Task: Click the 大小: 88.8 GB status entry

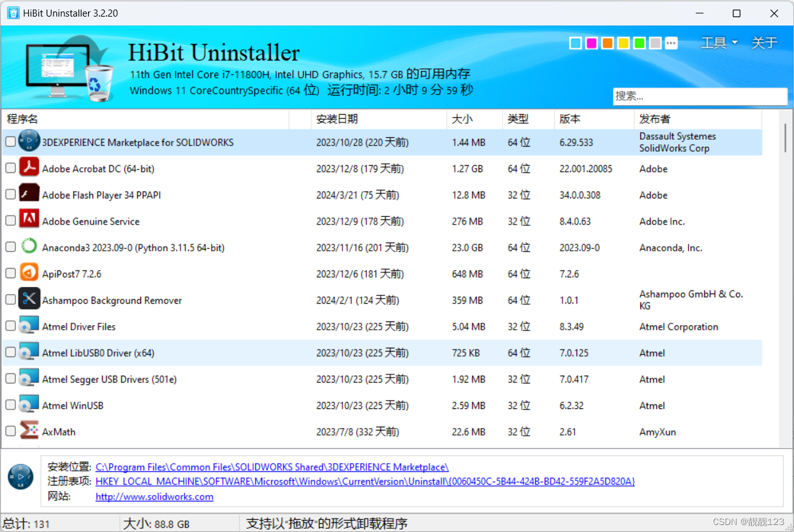Action: pos(156,524)
